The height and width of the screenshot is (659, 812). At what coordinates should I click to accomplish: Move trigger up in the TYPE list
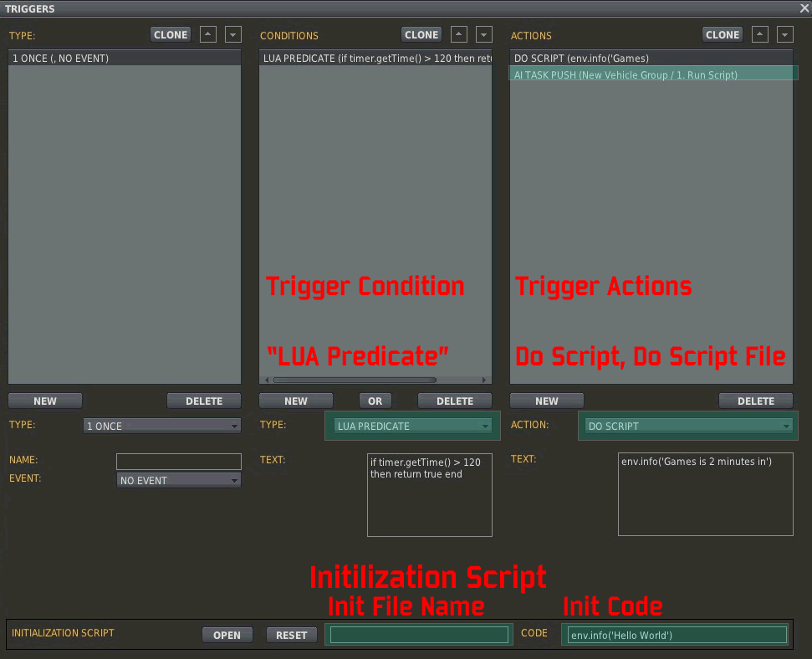(x=208, y=35)
